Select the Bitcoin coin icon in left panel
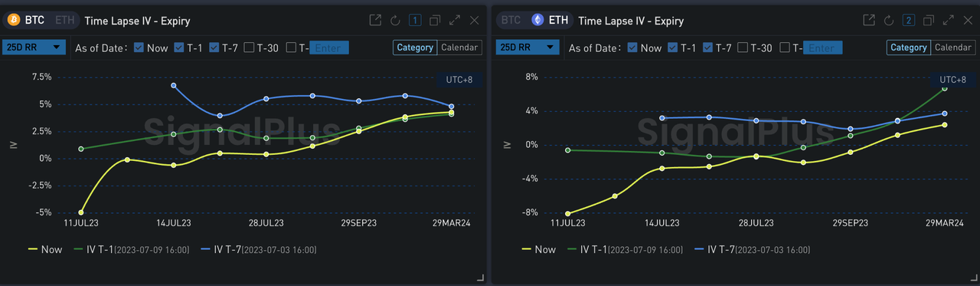 pyautogui.click(x=14, y=21)
